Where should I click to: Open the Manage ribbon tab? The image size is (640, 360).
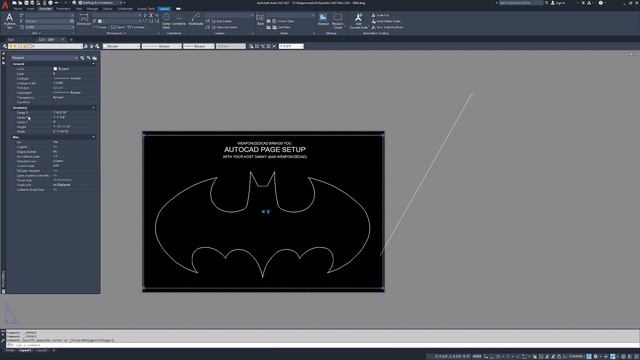(92, 9)
